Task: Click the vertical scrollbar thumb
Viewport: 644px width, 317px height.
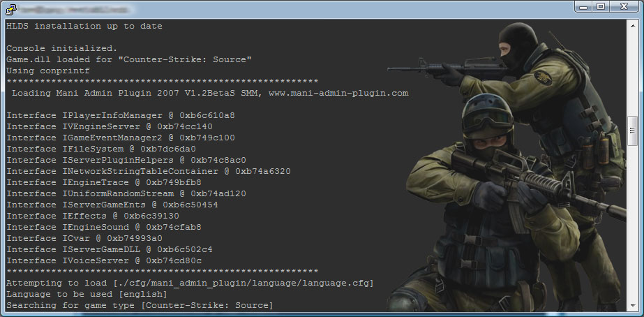Action: tap(633, 131)
